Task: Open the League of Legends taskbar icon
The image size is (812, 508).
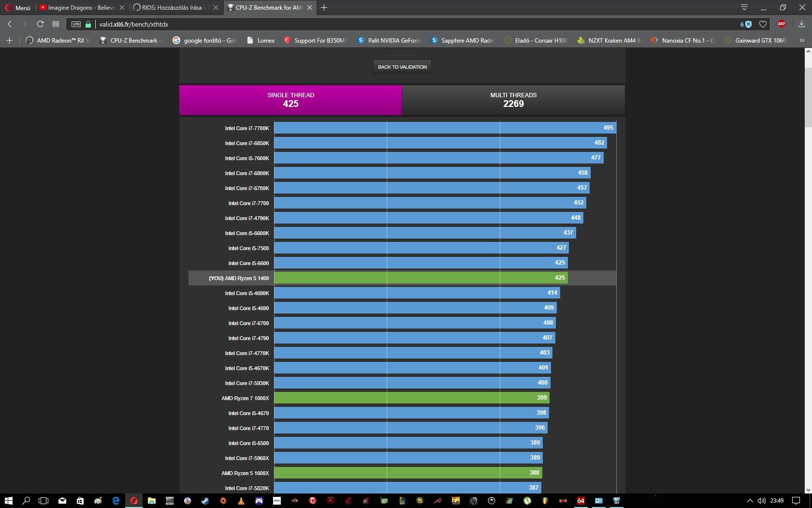Action: tap(402, 501)
